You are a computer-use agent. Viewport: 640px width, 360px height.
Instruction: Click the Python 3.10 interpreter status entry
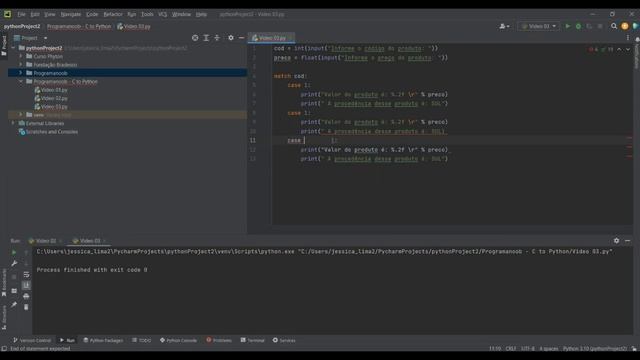[x=594, y=349]
